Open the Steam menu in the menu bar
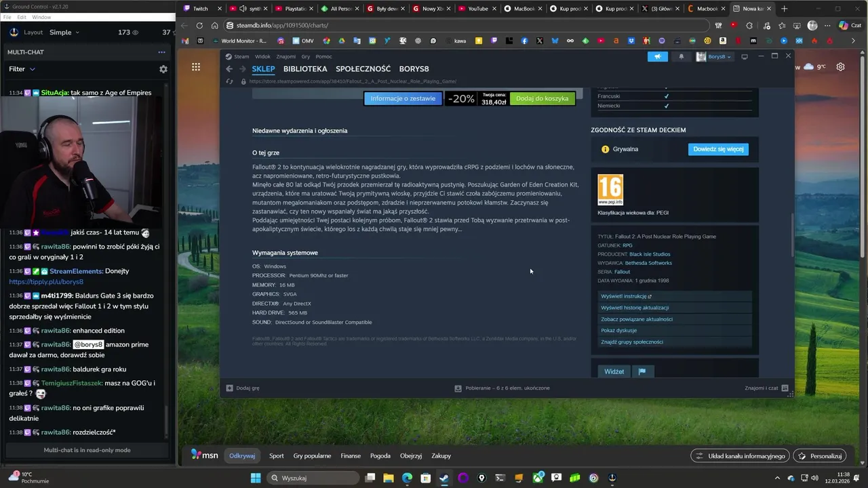 tap(241, 57)
